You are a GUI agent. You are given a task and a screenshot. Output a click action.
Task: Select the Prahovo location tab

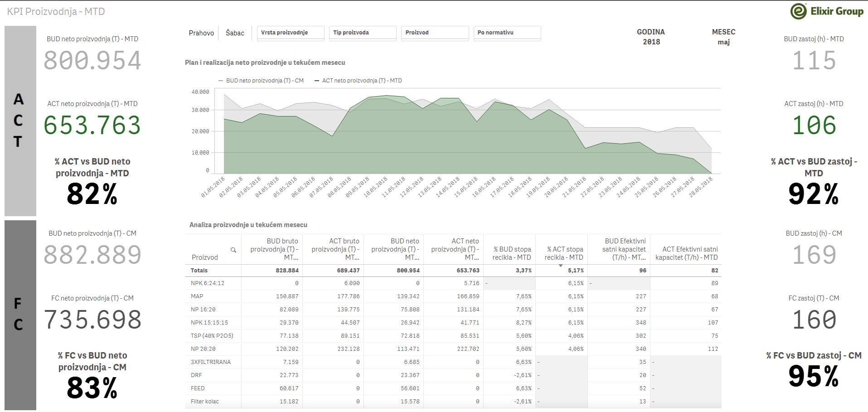(201, 33)
